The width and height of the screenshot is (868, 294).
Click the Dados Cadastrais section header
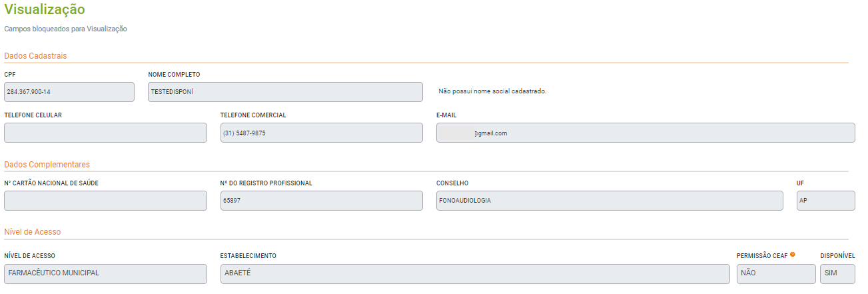[35, 56]
